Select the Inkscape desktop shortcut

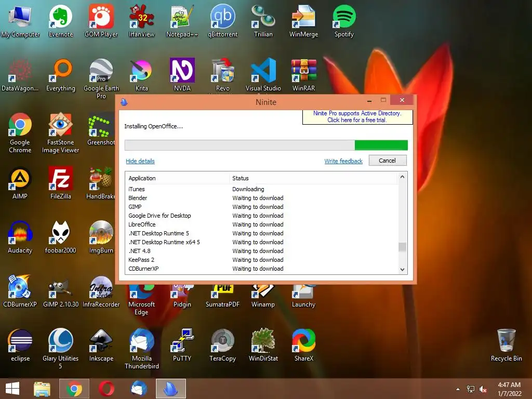(101, 345)
